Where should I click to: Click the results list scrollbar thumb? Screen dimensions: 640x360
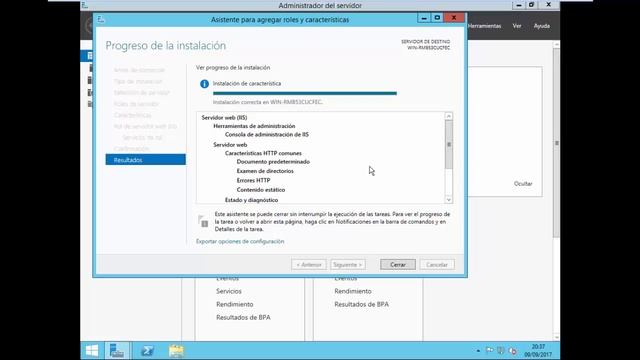449,144
